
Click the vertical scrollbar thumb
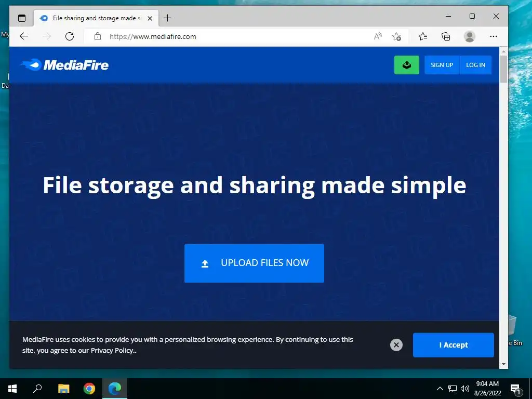point(503,69)
